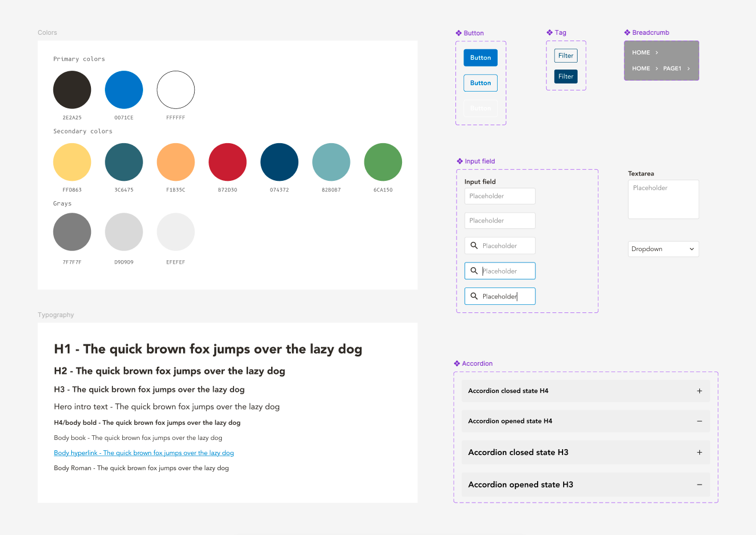Click the topmost Placeholder input under the Input field label

[500, 196]
